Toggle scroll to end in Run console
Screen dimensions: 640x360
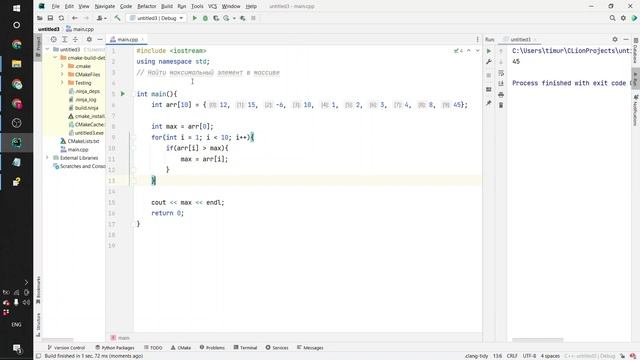[501, 83]
